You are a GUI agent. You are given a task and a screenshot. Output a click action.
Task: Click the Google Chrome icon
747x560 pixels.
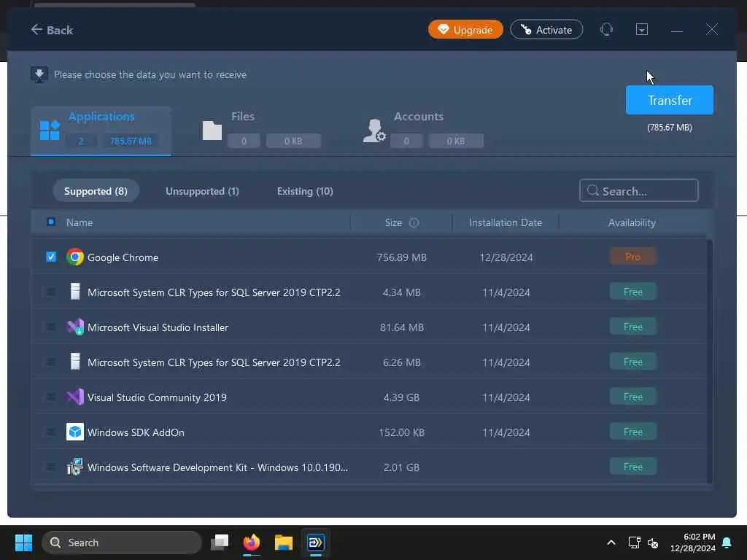[x=75, y=257]
